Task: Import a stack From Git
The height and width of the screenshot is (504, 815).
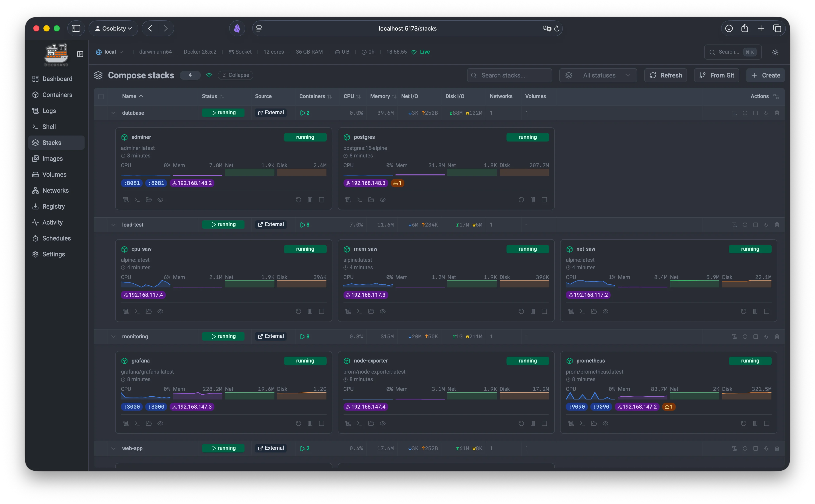Action: [717, 75]
